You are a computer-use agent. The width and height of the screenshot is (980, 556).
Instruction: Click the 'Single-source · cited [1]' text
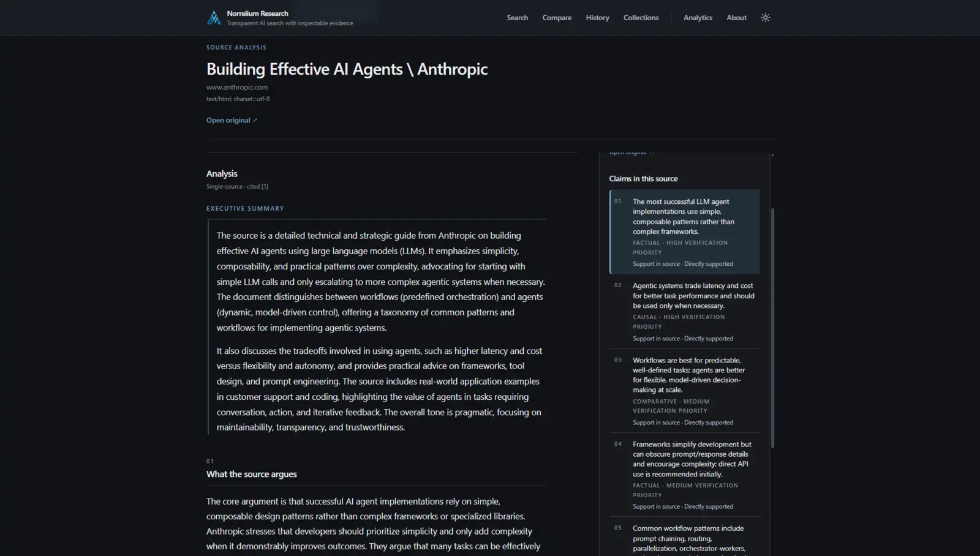coord(237,186)
